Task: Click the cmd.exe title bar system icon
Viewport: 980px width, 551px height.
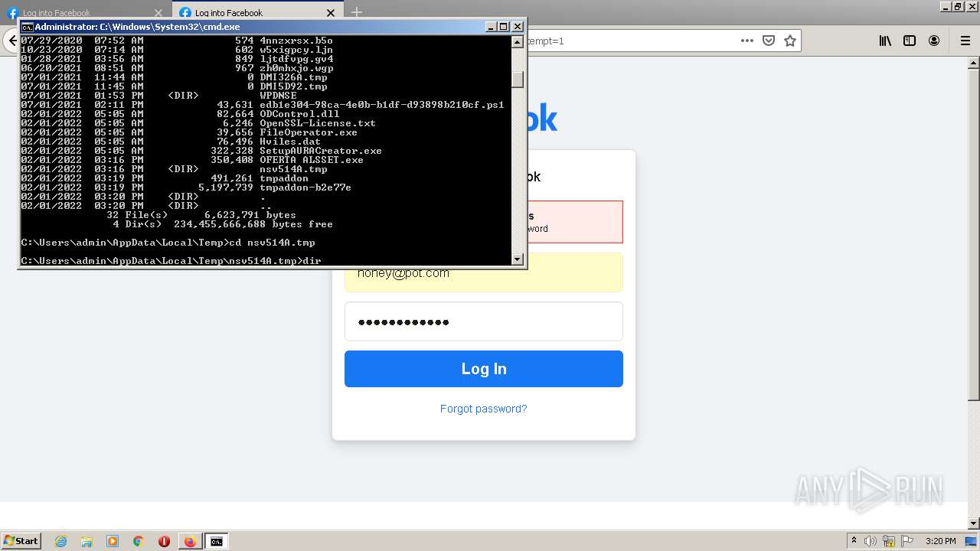Action: (27, 26)
